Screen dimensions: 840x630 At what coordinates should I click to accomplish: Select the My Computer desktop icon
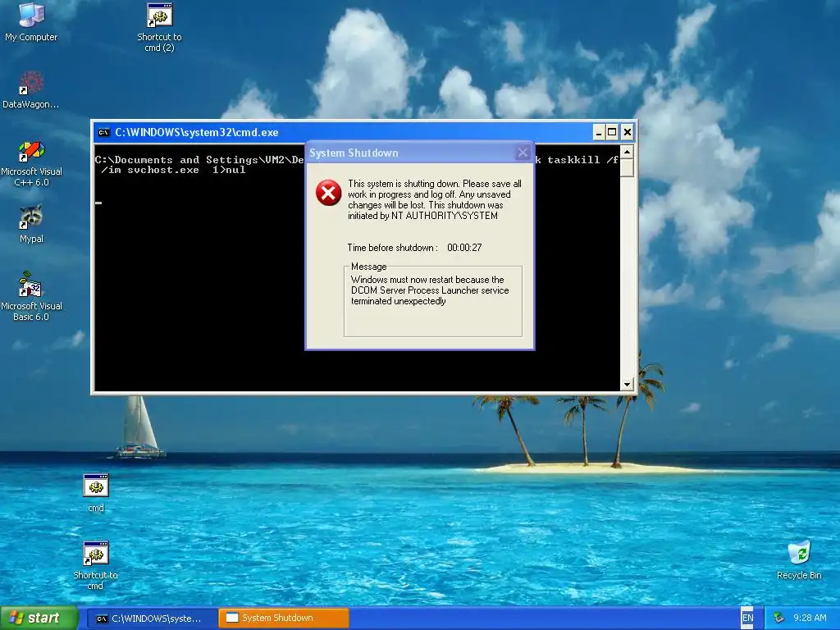pyautogui.click(x=31, y=22)
